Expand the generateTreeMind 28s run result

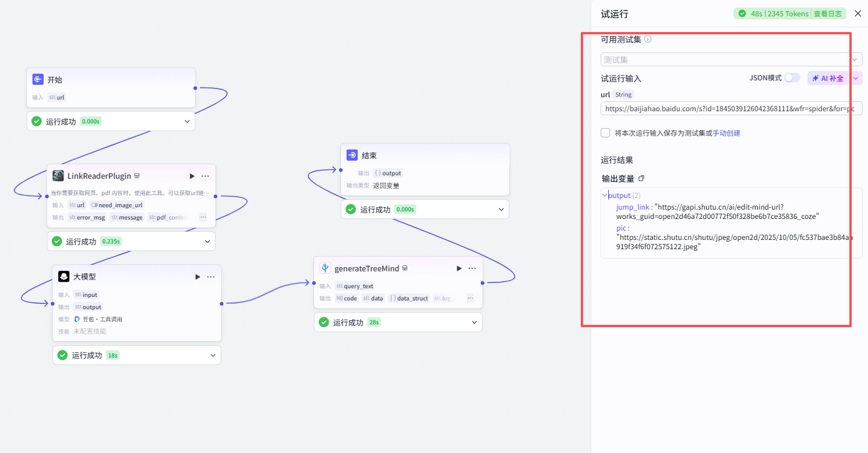coord(474,322)
